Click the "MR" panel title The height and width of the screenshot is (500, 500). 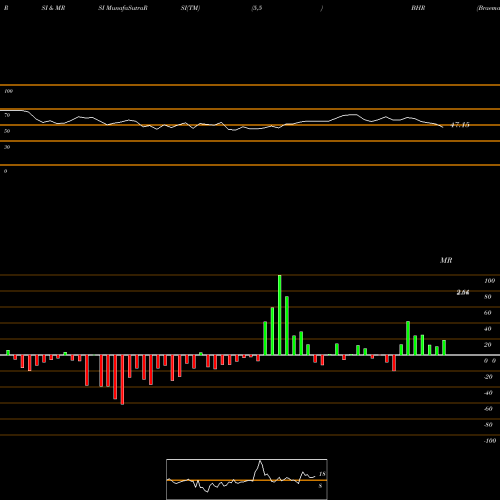(446, 260)
